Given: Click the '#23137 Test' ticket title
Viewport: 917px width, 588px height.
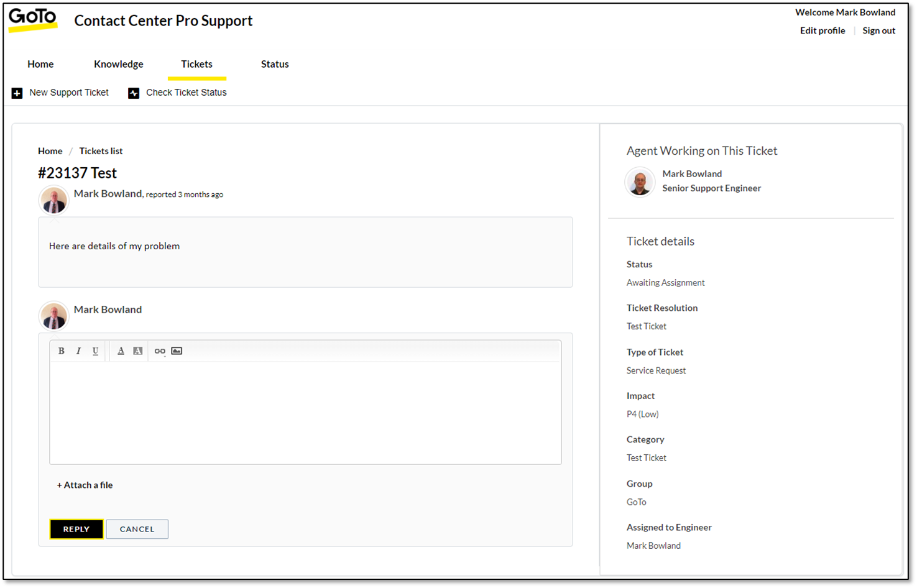Looking at the screenshot, I should click(77, 173).
